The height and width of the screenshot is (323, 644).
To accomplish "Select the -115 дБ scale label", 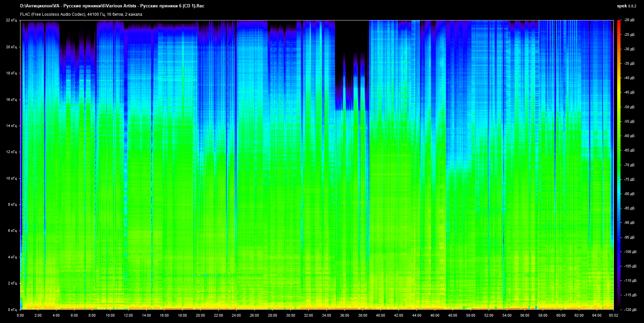I will point(630,295).
